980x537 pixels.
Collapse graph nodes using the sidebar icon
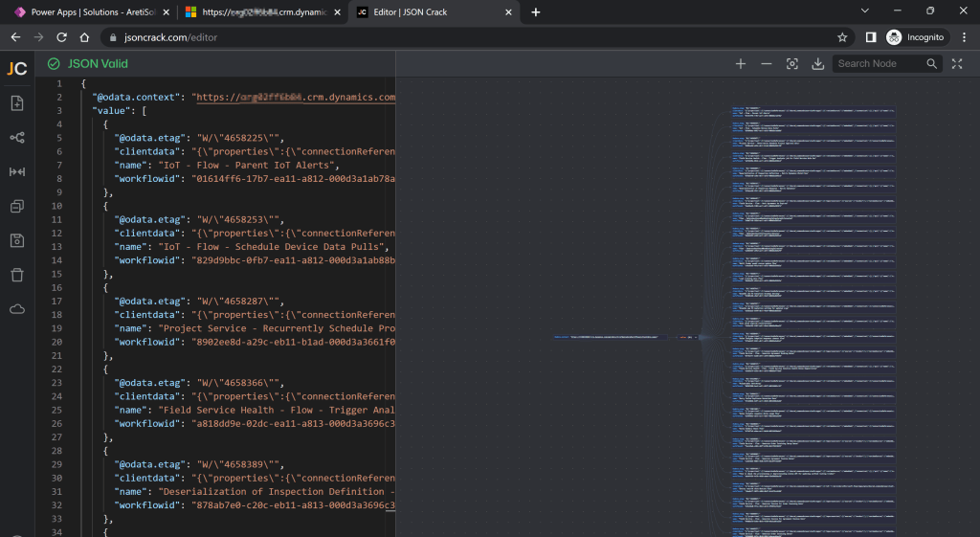(x=17, y=207)
